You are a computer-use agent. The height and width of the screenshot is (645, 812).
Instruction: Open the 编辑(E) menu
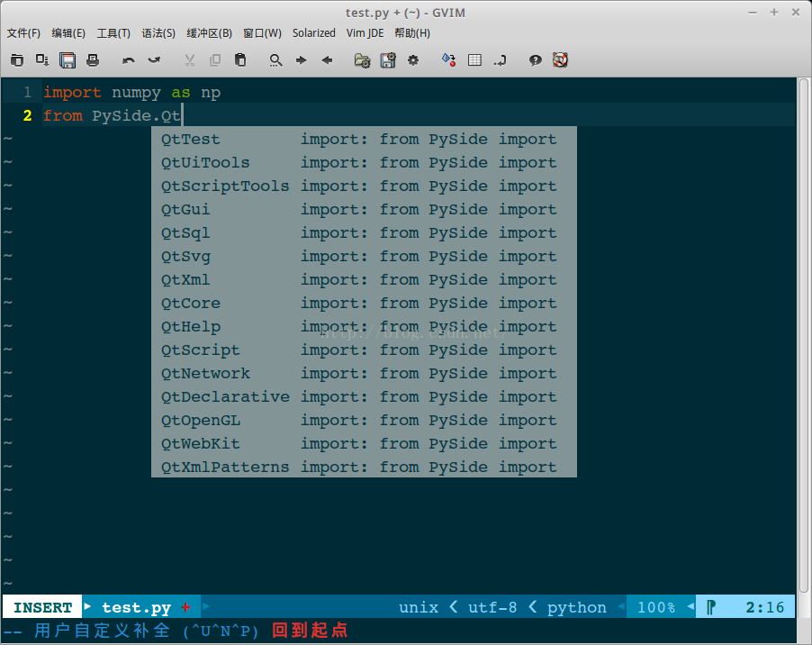(x=68, y=33)
